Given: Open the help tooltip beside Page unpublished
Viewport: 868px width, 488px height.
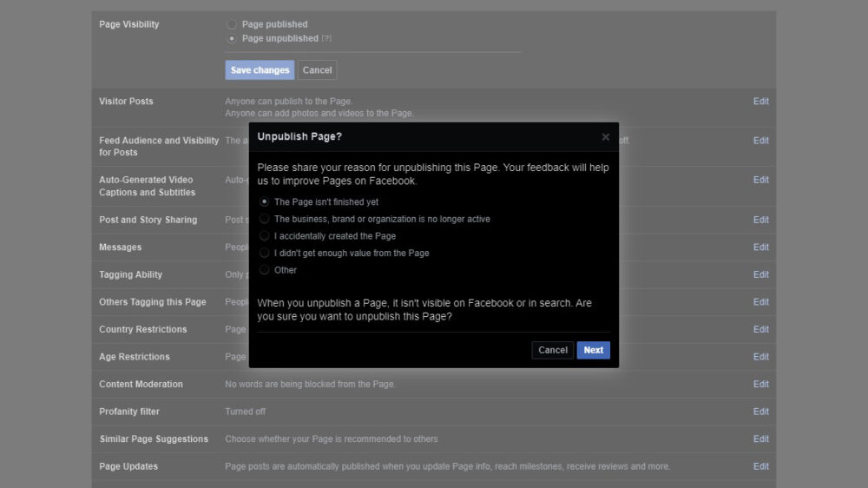Looking at the screenshot, I should [326, 39].
